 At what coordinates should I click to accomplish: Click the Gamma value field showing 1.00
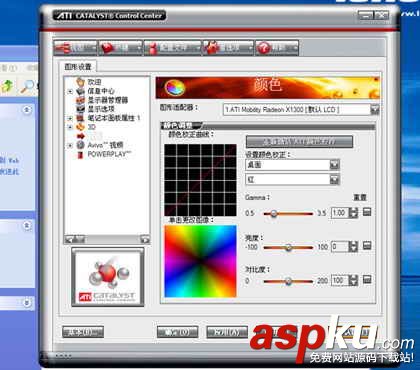click(x=339, y=213)
